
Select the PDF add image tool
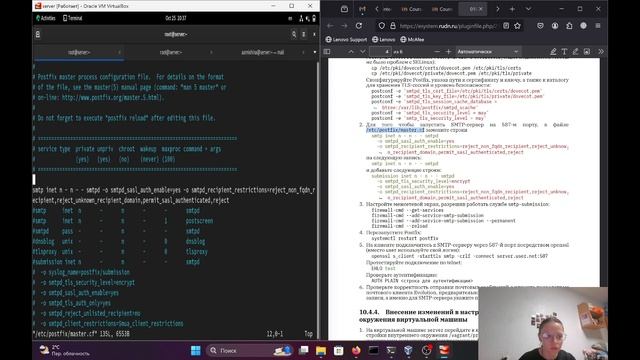(587, 52)
